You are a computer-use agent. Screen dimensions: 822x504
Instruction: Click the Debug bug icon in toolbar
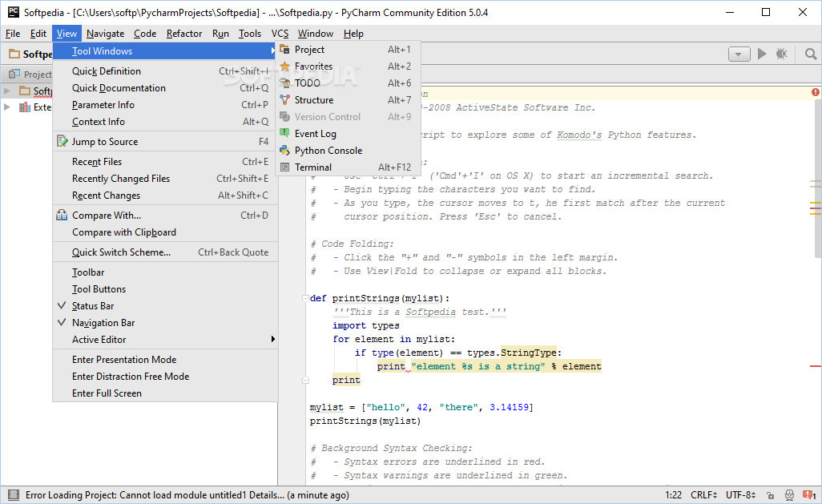[x=782, y=54]
